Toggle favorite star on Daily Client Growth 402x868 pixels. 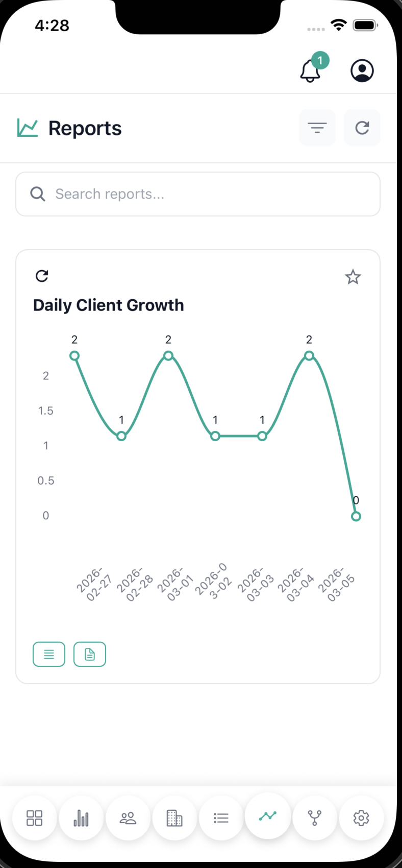click(353, 277)
